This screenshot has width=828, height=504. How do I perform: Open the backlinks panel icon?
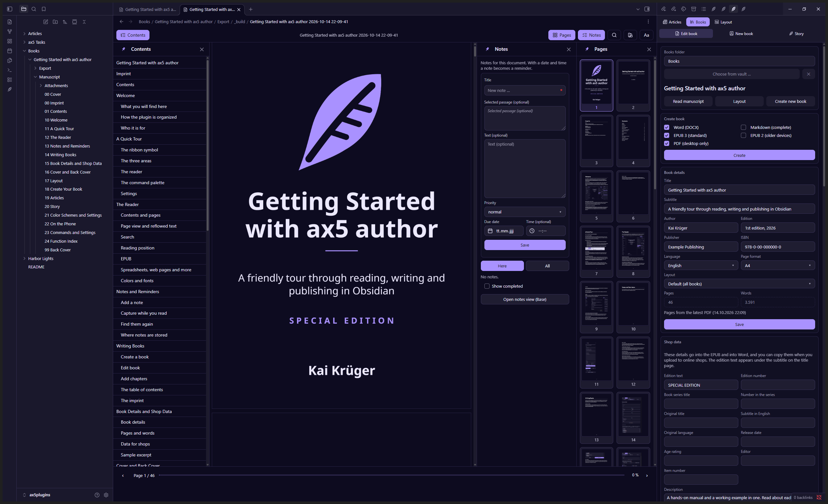coord(664,9)
